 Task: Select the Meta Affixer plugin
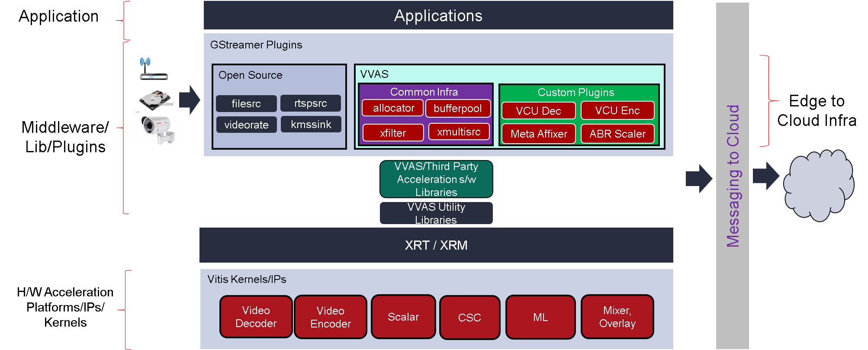click(x=539, y=134)
